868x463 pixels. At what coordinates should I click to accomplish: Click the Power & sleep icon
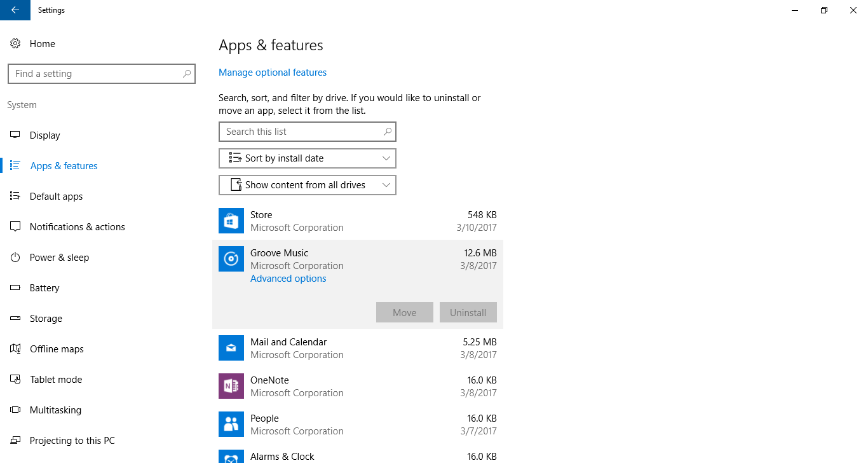click(15, 257)
